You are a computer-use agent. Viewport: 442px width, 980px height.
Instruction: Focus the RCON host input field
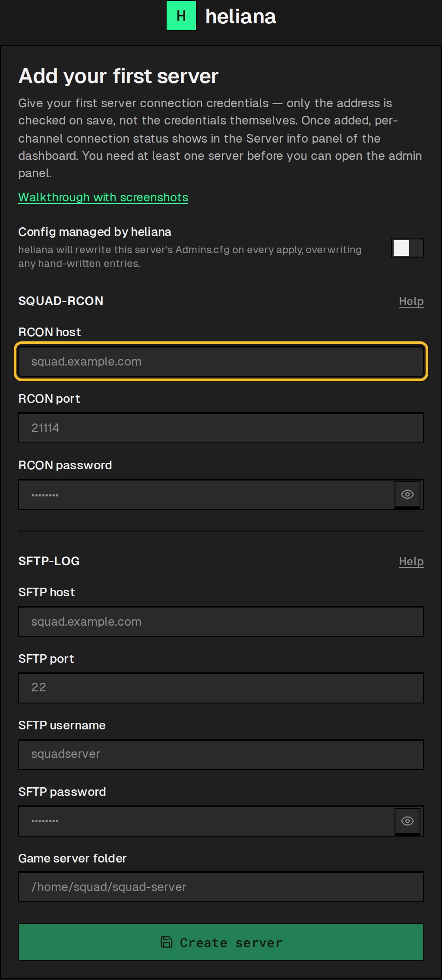221,361
